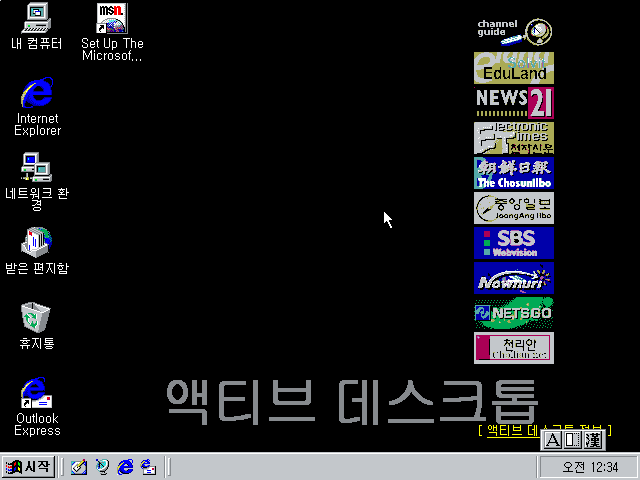
Task: Click the 시작 Start button
Action: coord(28,467)
